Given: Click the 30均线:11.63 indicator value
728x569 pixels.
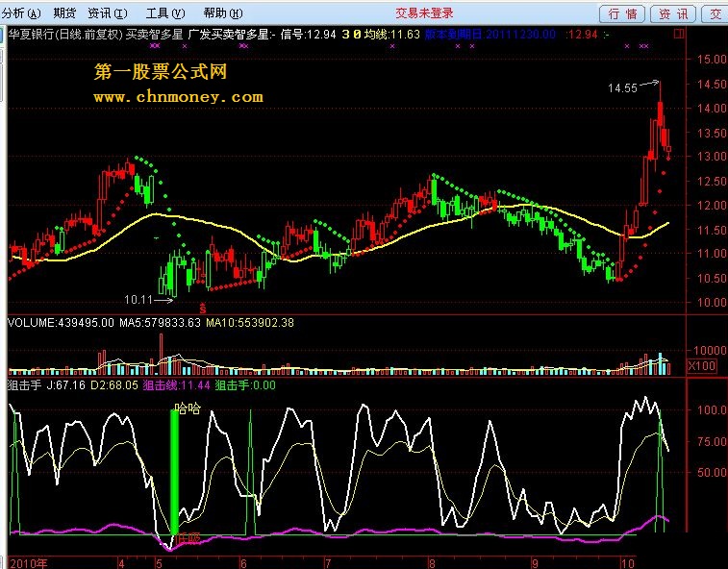Looking at the screenshot, I should [x=381, y=35].
